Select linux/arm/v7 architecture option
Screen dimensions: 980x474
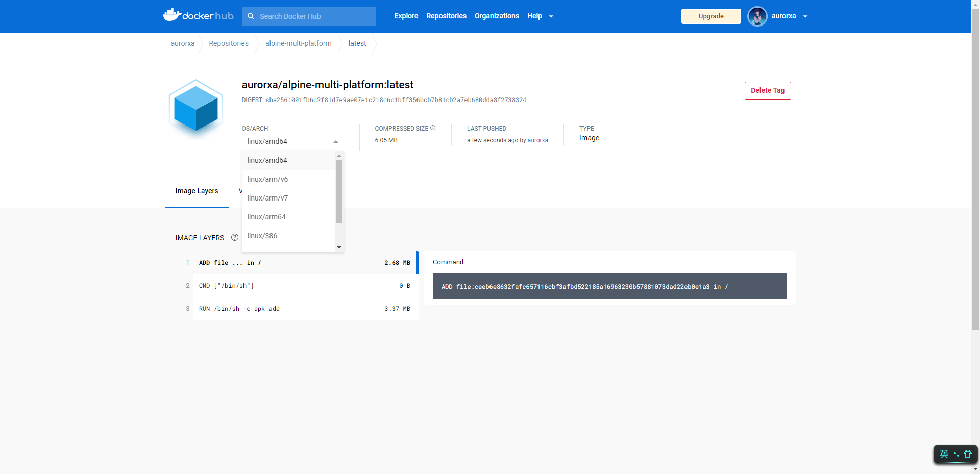[288, 198]
